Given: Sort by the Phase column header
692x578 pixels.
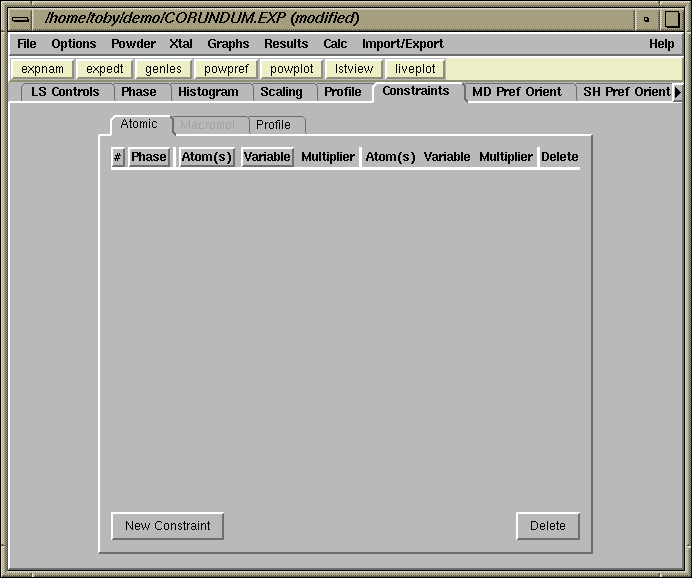Looking at the screenshot, I should pyautogui.click(x=149, y=157).
